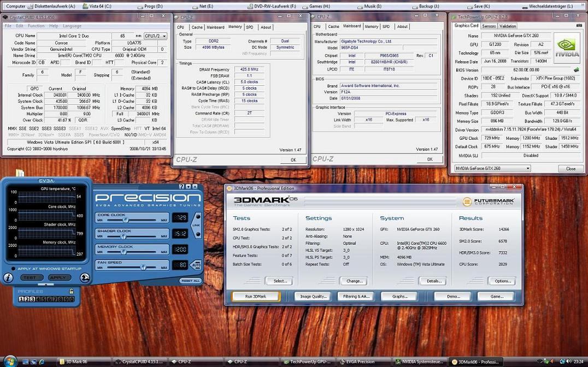Open Wechseldatenträger (L:) drive shortcut

(x=547, y=6)
